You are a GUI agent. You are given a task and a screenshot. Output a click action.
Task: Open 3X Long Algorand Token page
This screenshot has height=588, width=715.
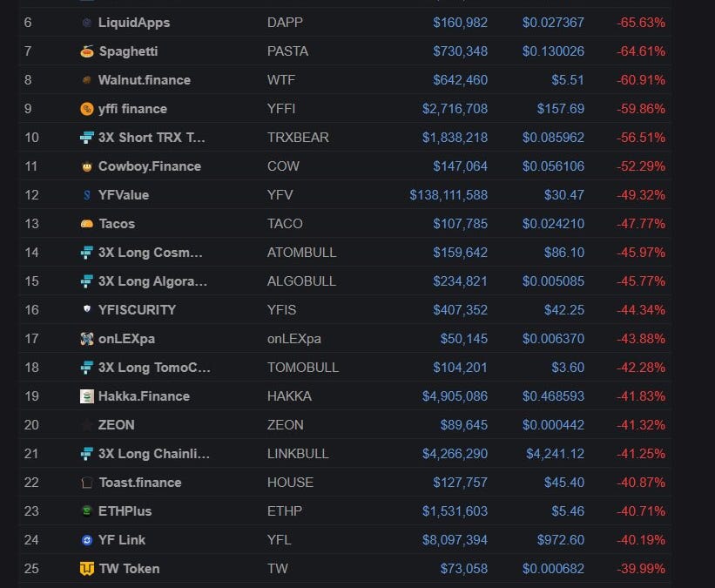152,281
